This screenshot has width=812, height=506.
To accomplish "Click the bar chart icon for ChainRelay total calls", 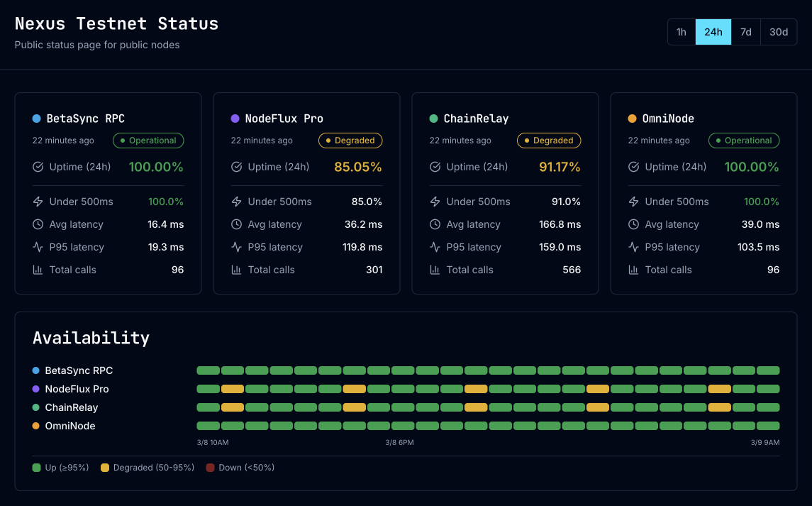I will point(435,270).
